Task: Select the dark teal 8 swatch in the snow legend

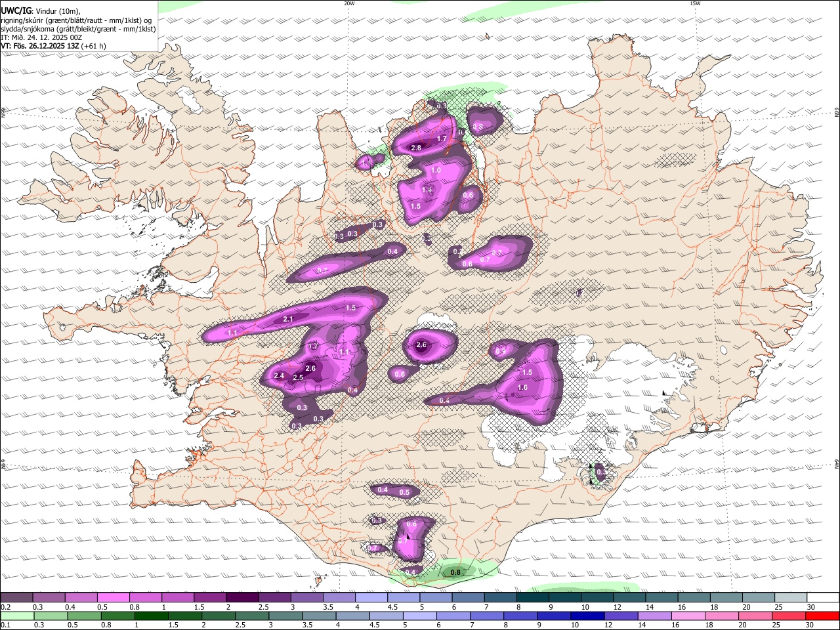Action: click(532, 598)
